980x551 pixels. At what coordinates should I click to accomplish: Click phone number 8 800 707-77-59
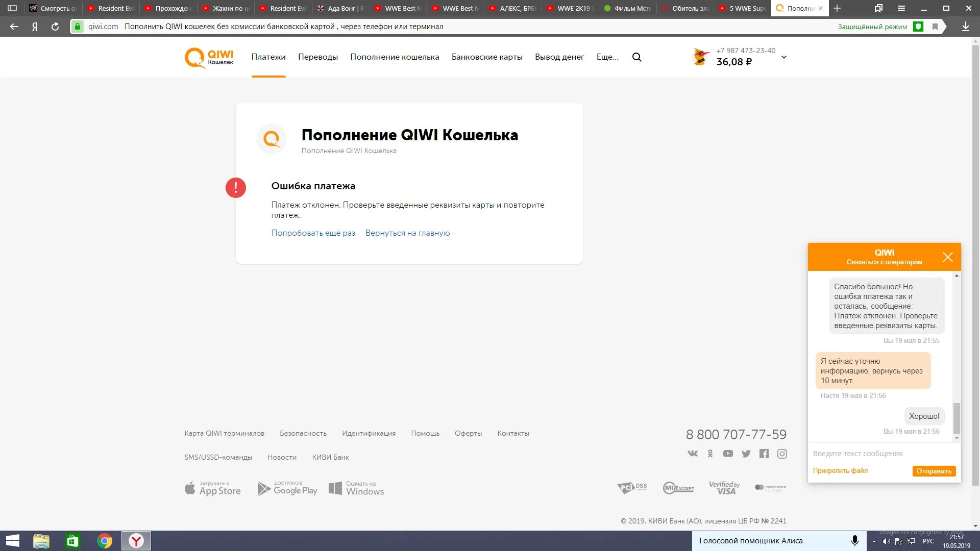tap(736, 435)
